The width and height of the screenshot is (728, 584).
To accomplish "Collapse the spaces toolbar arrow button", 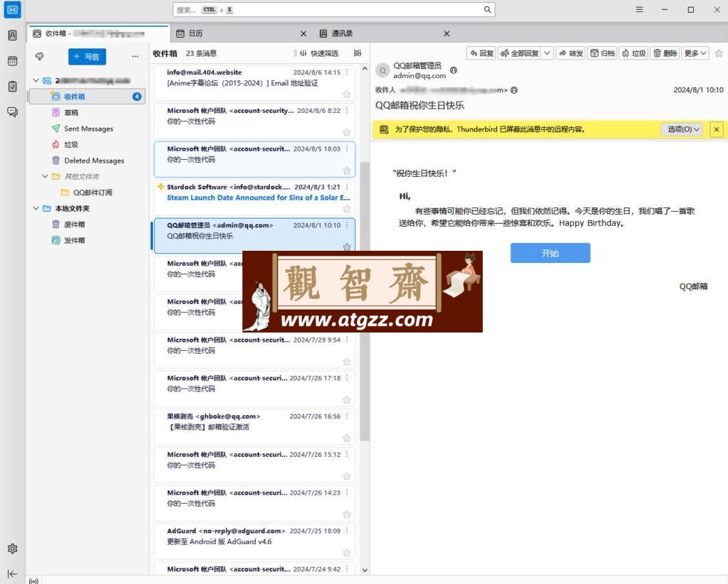I will 13,574.
